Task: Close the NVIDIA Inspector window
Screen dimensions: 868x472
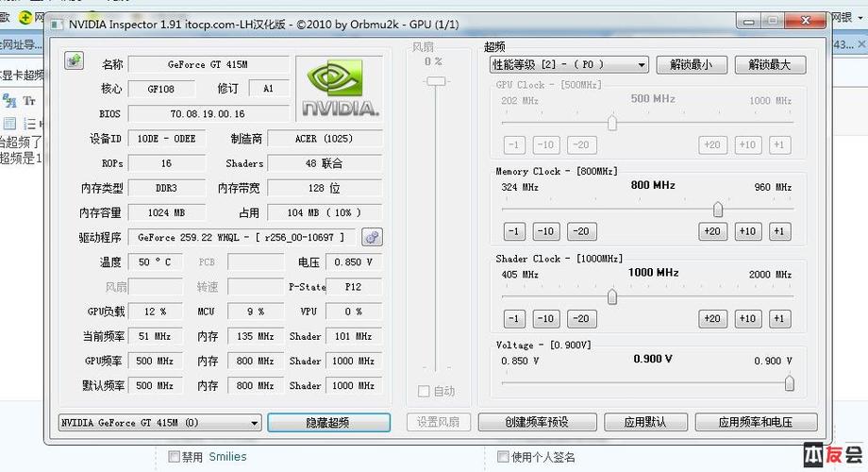Action: point(806,21)
